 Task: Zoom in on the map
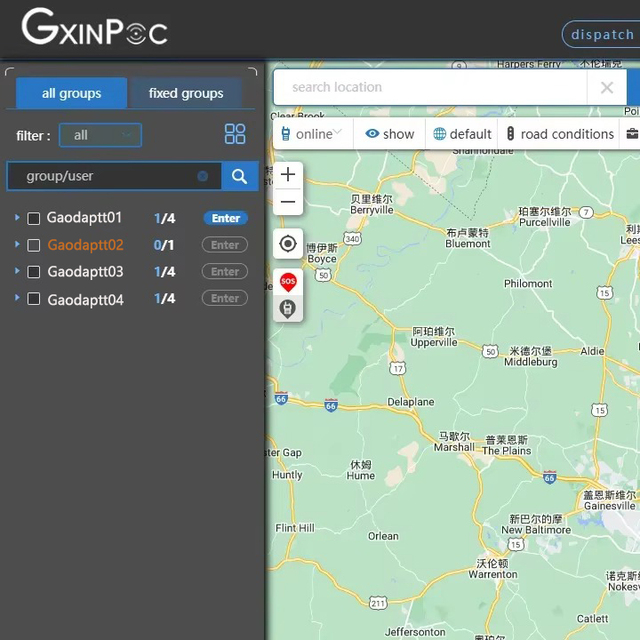pos(288,175)
